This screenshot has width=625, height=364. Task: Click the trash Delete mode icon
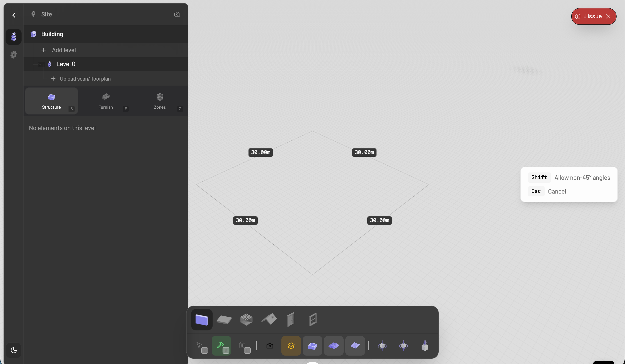click(x=242, y=346)
